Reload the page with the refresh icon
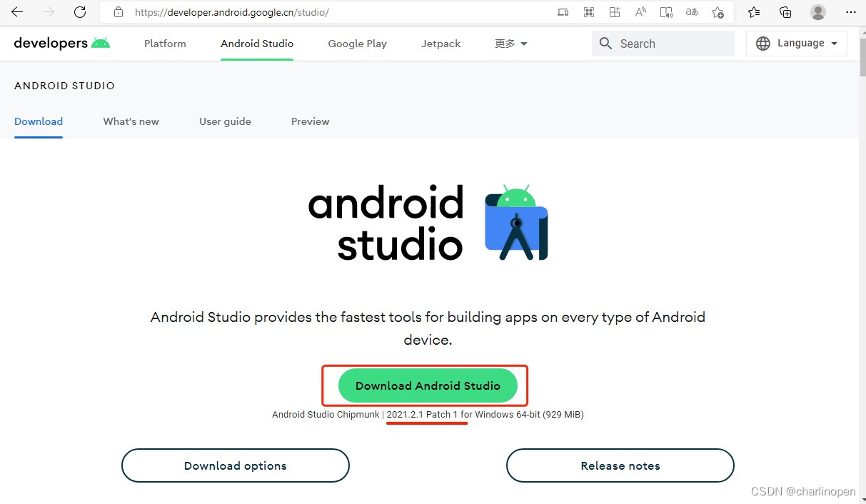Image resolution: width=866 pixels, height=504 pixels. pos(80,12)
